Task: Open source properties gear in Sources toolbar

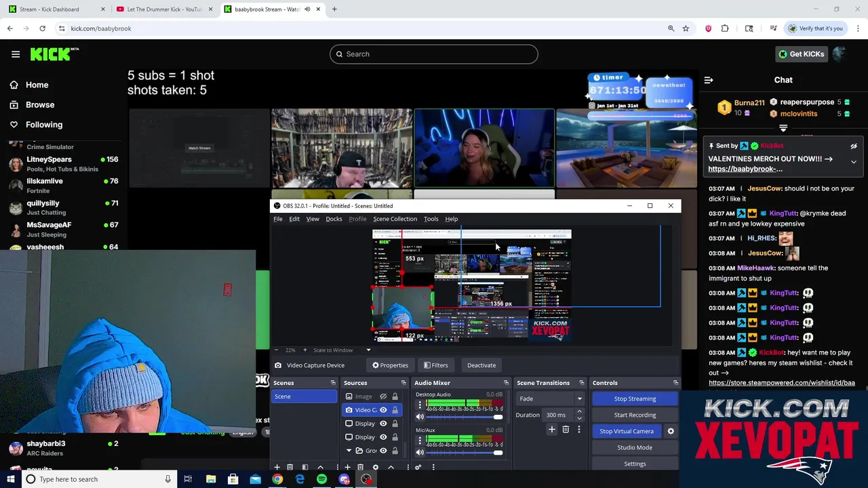Action: point(375,467)
